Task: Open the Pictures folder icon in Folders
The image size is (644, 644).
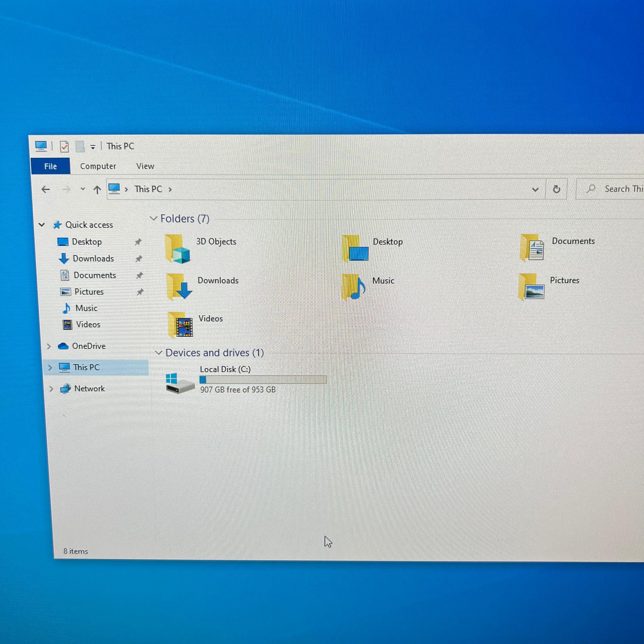Action: tap(531, 286)
